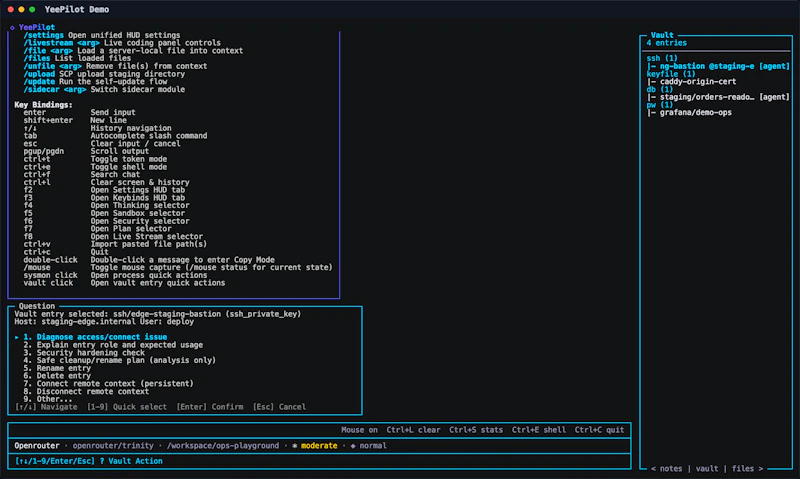Switch to the vault tab in sidecar footer
Image resolution: width=800 pixels, height=479 pixels.
point(707,468)
